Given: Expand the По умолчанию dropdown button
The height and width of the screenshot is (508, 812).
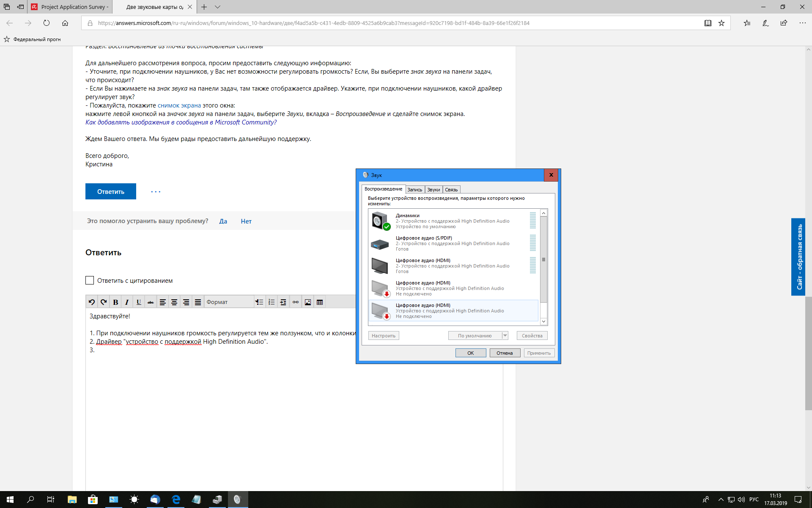Looking at the screenshot, I should pos(503,335).
